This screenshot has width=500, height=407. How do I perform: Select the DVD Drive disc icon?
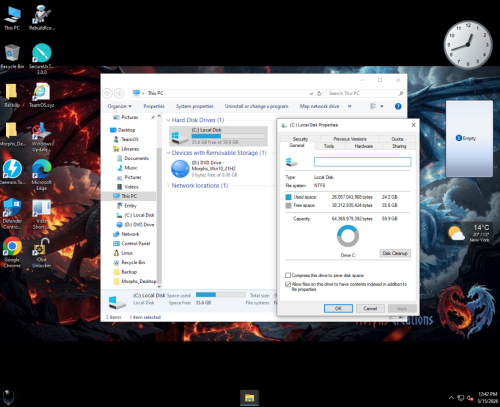click(180, 169)
